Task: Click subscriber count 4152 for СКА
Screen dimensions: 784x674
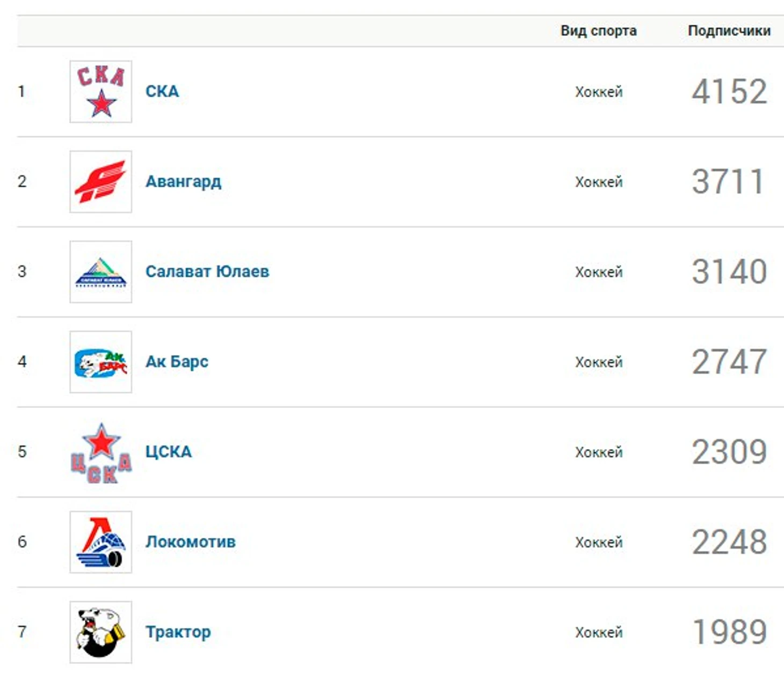Action: coord(729,92)
